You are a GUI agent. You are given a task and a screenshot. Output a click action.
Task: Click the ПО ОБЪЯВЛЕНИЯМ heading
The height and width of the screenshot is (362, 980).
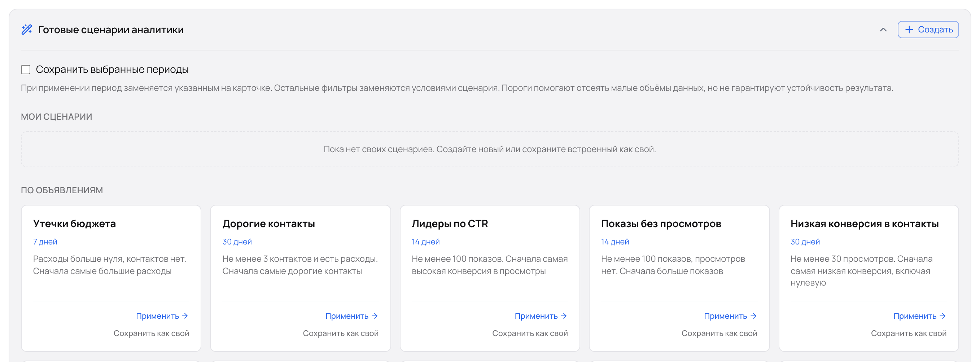click(62, 190)
